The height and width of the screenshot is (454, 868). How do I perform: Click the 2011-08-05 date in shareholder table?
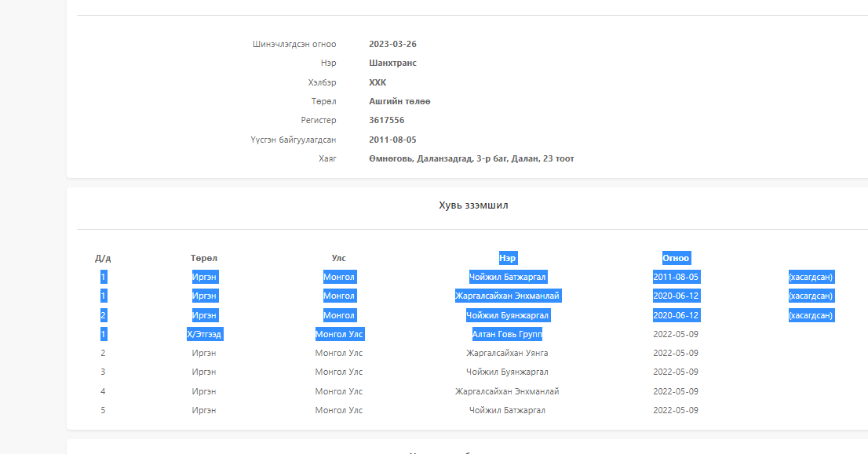(675, 277)
